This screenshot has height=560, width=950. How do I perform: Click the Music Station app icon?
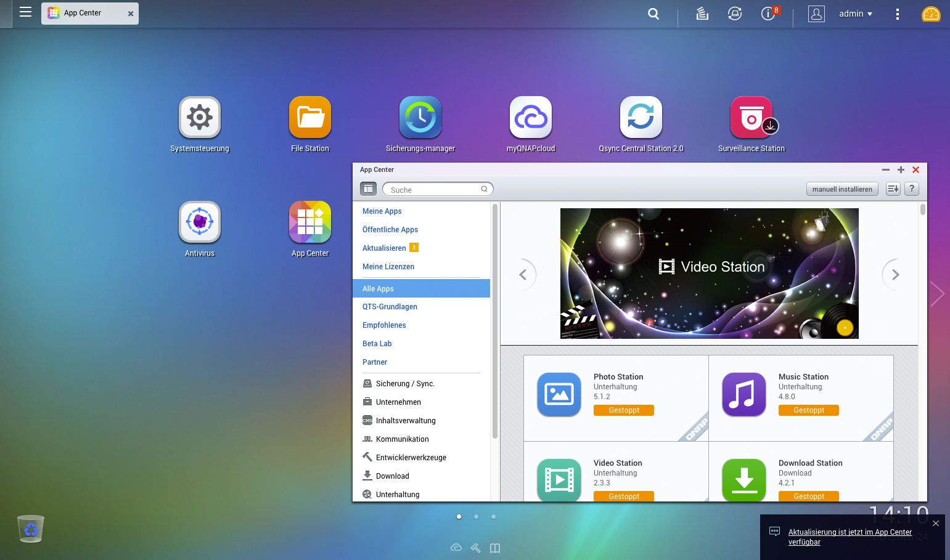(744, 394)
